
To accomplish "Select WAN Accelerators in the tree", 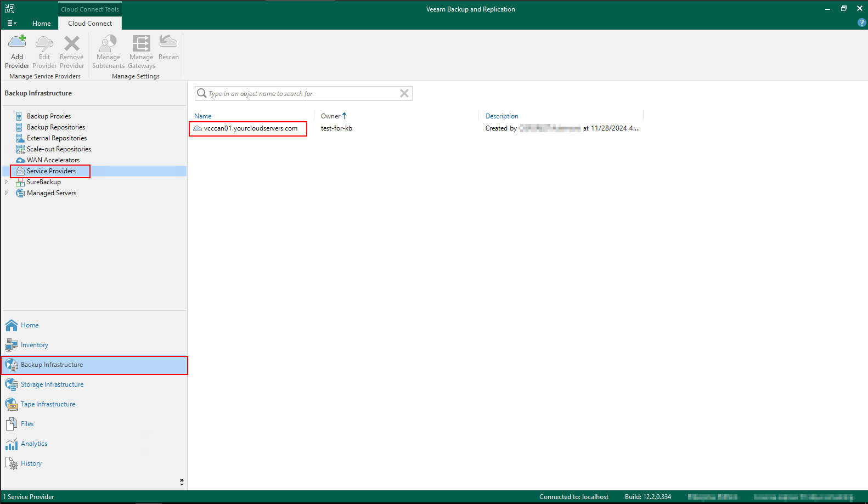I will pyautogui.click(x=53, y=160).
